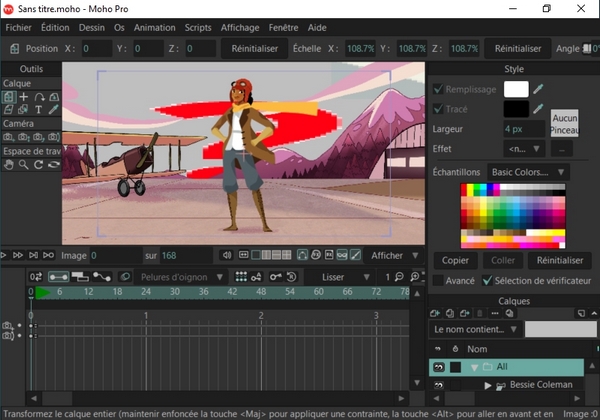This screenshot has height=420, width=600.
Task: Select the Zoom Camera tool
Action: (x=24, y=137)
